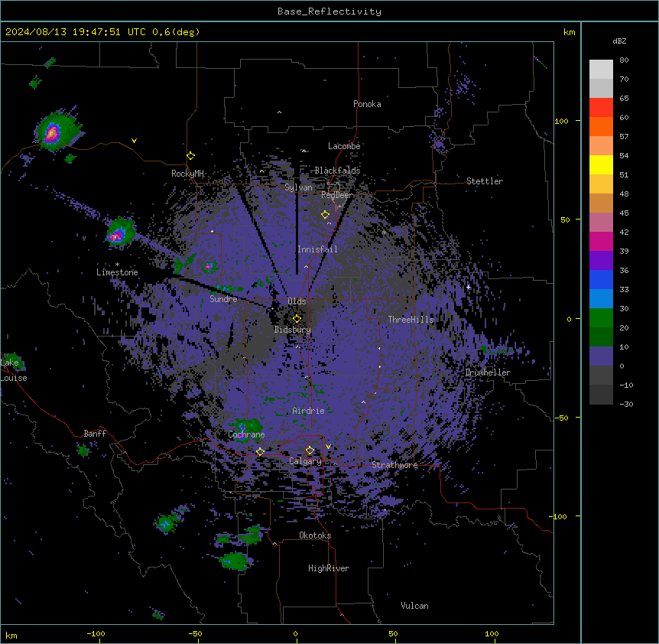Click the yellow marker south of Cochrane
The image size is (659, 644).
point(260,451)
